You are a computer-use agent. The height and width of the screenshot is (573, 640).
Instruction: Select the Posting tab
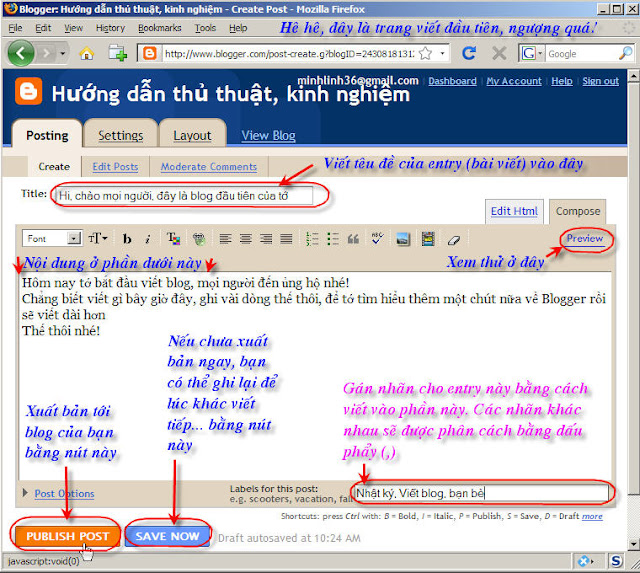point(47,134)
